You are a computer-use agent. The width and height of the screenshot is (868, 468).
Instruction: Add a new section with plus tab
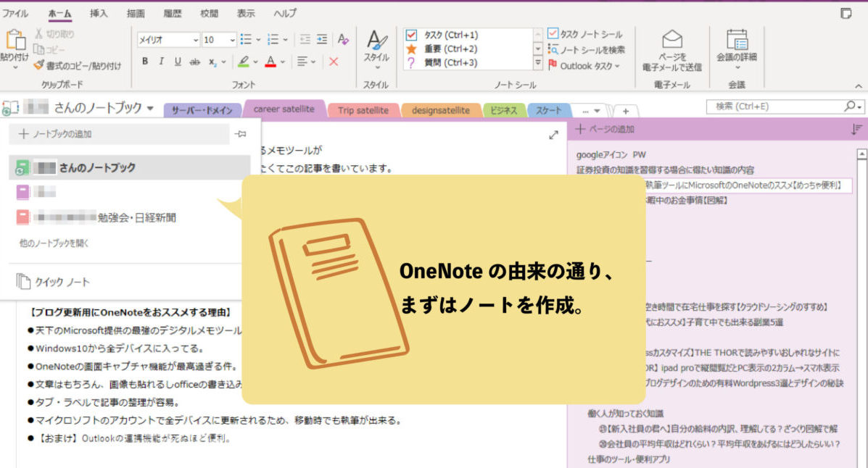[x=626, y=111]
